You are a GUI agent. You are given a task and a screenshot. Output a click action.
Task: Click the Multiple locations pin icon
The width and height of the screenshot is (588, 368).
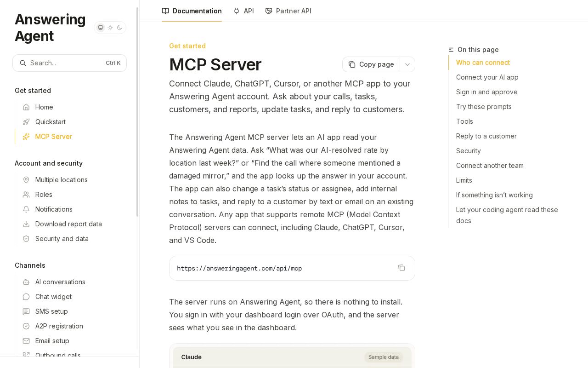coord(26,180)
